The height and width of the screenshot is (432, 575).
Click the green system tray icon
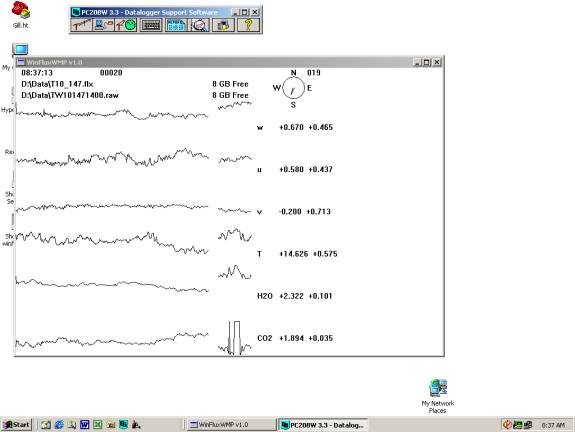[517, 425]
